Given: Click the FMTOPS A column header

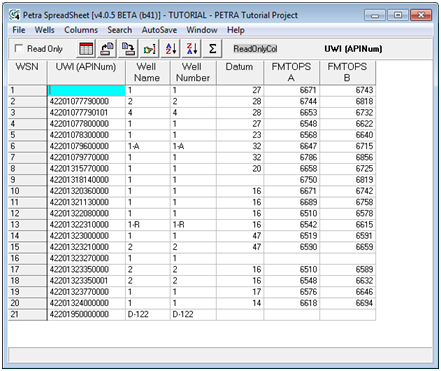Looking at the screenshot, I should tap(291, 72).
